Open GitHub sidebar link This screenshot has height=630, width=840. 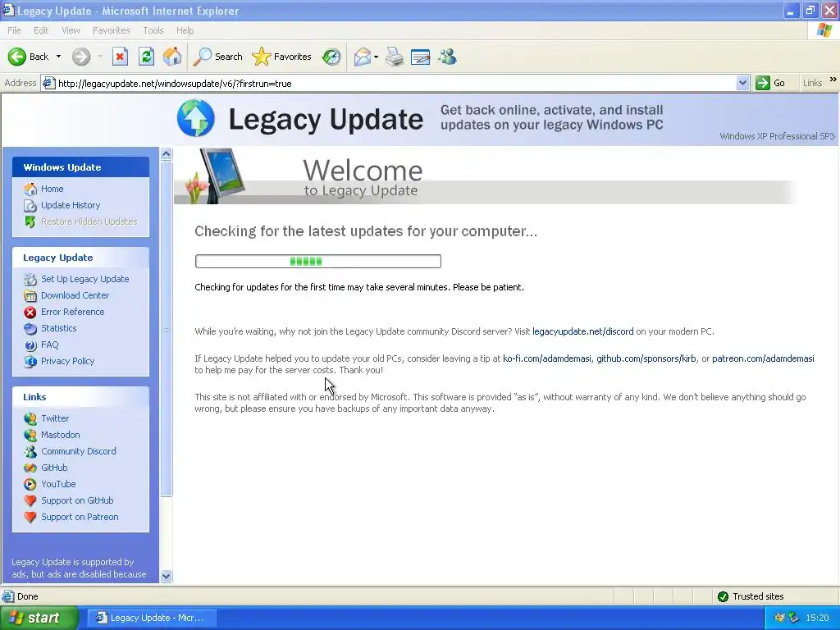tap(54, 468)
